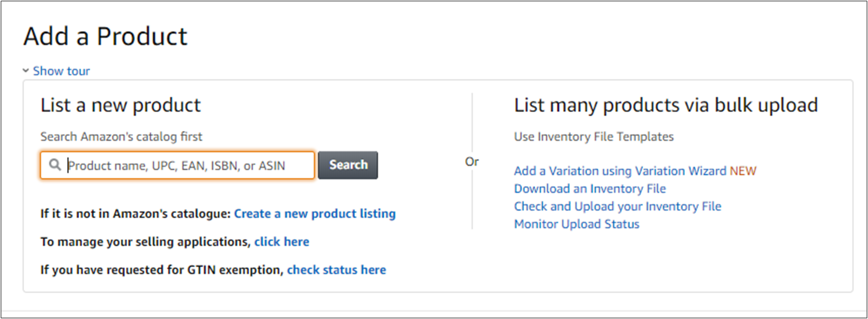This screenshot has height=319, width=868.
Task: Go to Monitor Upload Status
Action: [576, 224]
